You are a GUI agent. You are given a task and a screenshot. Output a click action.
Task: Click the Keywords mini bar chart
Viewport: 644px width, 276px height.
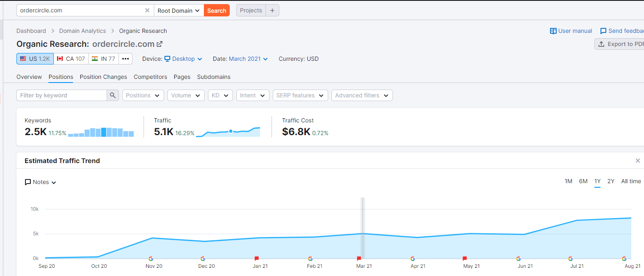pyautogui.click(x=101, y=132)
